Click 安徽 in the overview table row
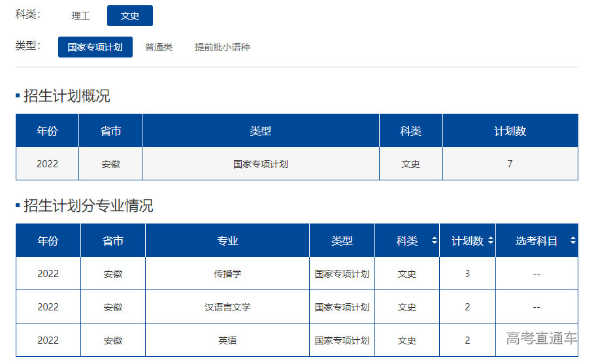 point(110,164)
